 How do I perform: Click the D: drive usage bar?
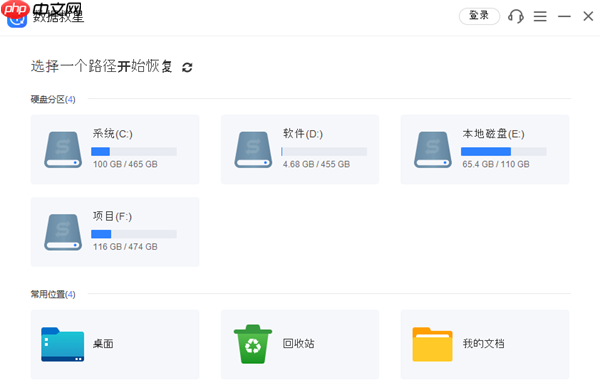(x=324, y=152)
